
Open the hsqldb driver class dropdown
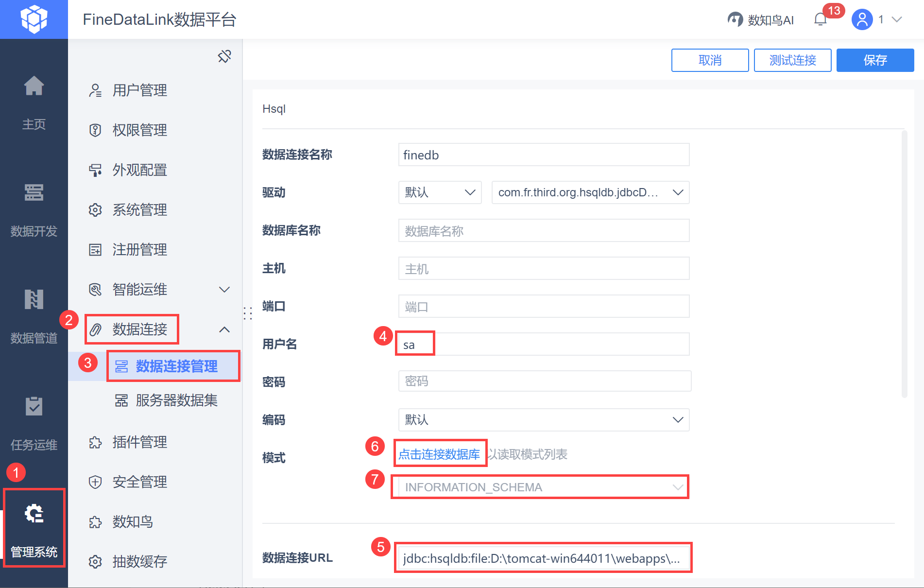[x=590, y=192]
